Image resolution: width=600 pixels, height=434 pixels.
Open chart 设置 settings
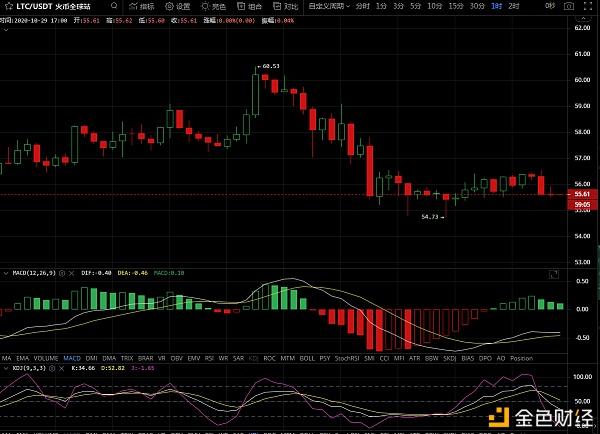[x=178, y=6]
